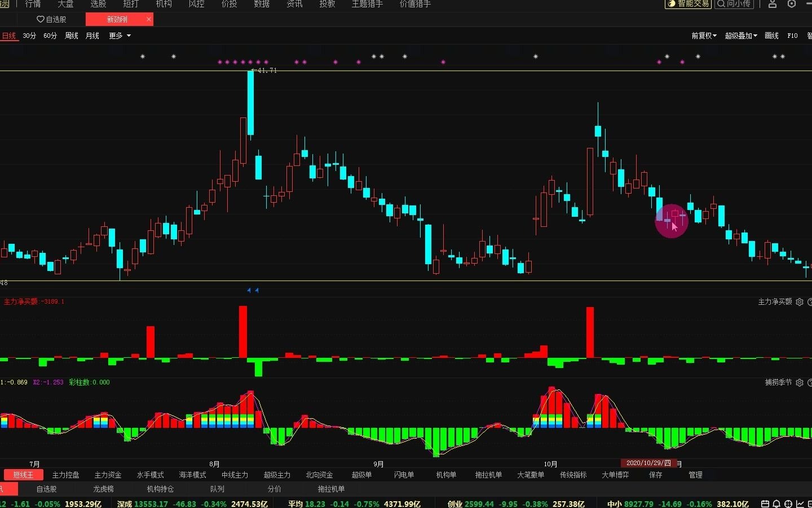The image size is (812, 508).
Task: Select 超级主力 indicator template
Action: click(277, 475)
